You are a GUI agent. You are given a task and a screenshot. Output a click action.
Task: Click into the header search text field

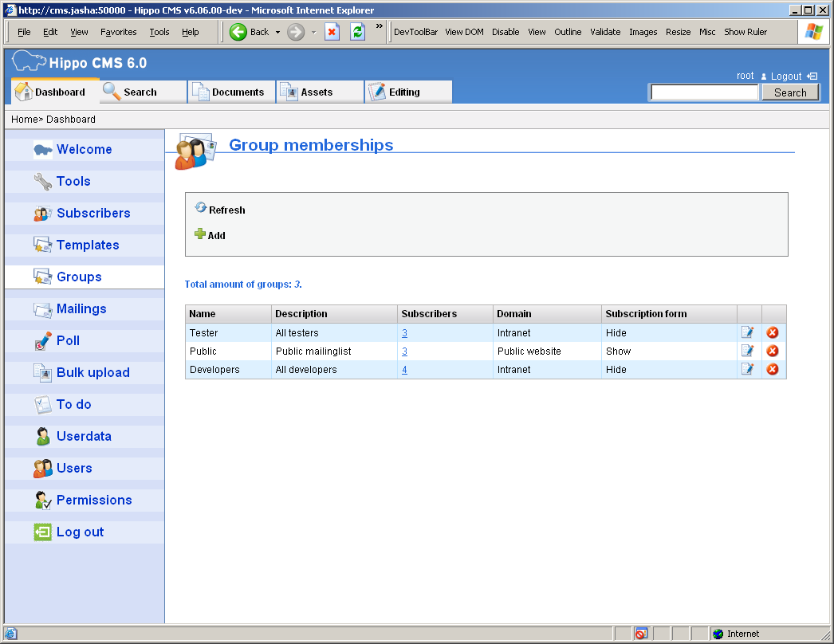pyautogui.click(x=704, y=92)
